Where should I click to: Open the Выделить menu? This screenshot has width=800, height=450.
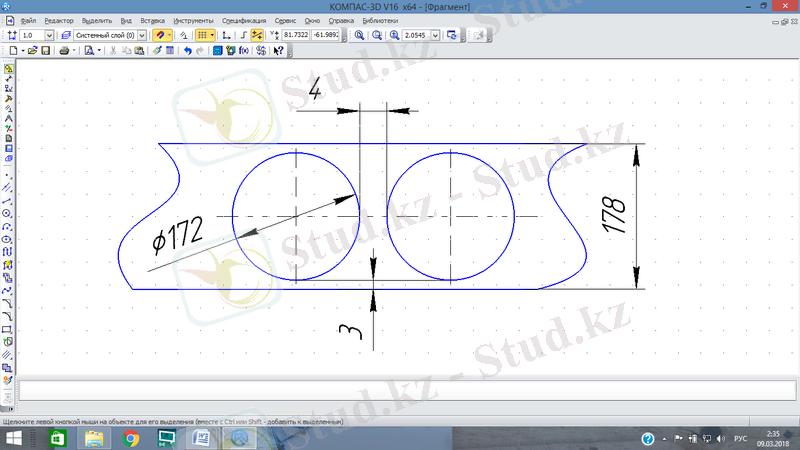tap(97, 21)
